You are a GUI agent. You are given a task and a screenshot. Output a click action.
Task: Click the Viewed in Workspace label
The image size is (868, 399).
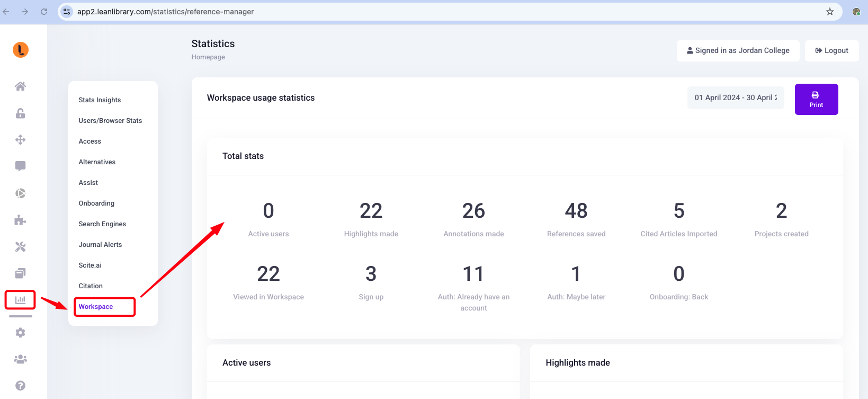pos(269,297)
